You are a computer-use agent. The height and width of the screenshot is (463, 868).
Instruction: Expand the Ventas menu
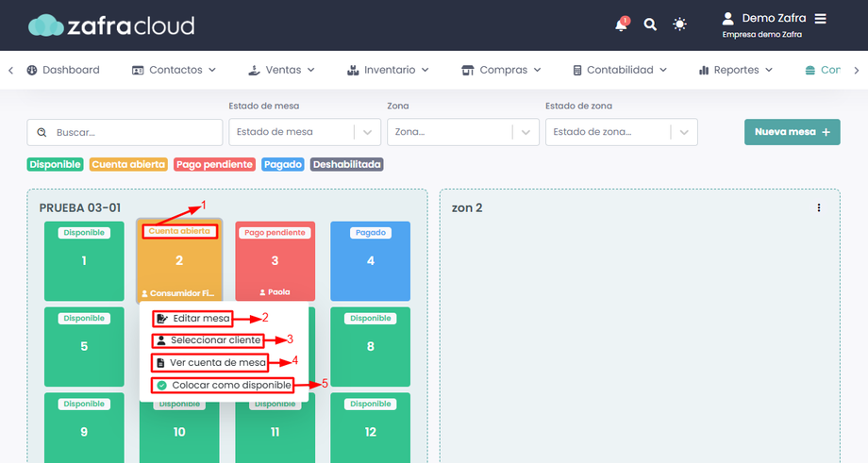pos(281,70)
